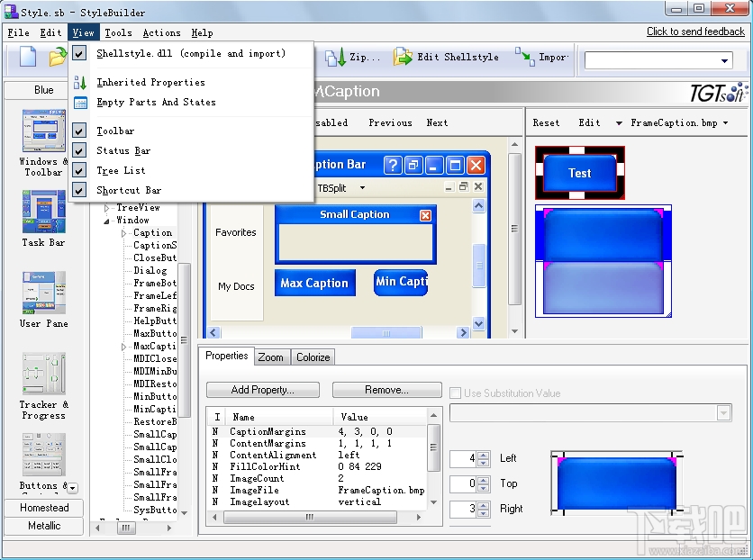Toggle the Status Bar checkbox
The height and width of the screenshot is (560, 753).
(x=80, y=149)
